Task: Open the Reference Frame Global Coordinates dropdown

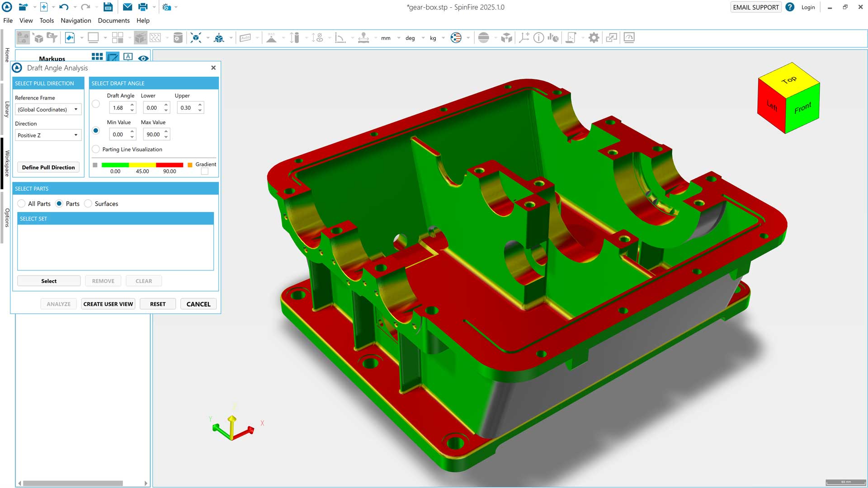Action: pyautogui.click(x=48, y=109)
